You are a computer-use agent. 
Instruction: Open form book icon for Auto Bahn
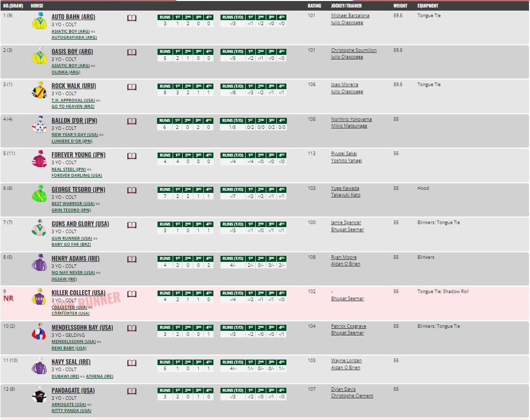coord(132,18)
